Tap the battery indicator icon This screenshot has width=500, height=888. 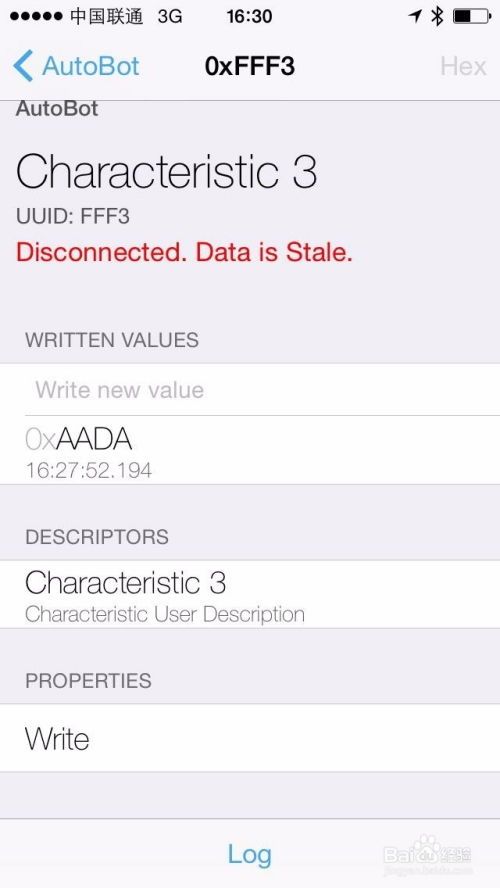472,17
